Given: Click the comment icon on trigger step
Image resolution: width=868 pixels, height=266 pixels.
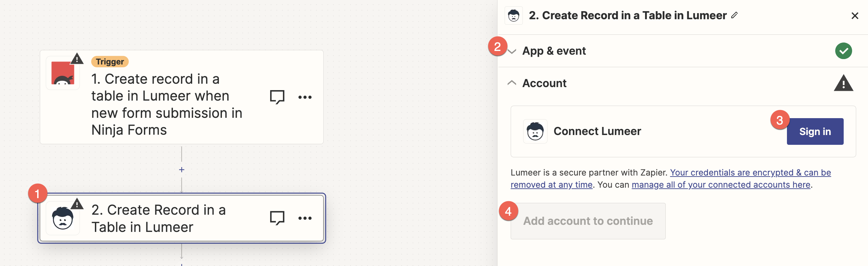Looking at the screenshot, I should pyautogui.click(x=277, y=97).
